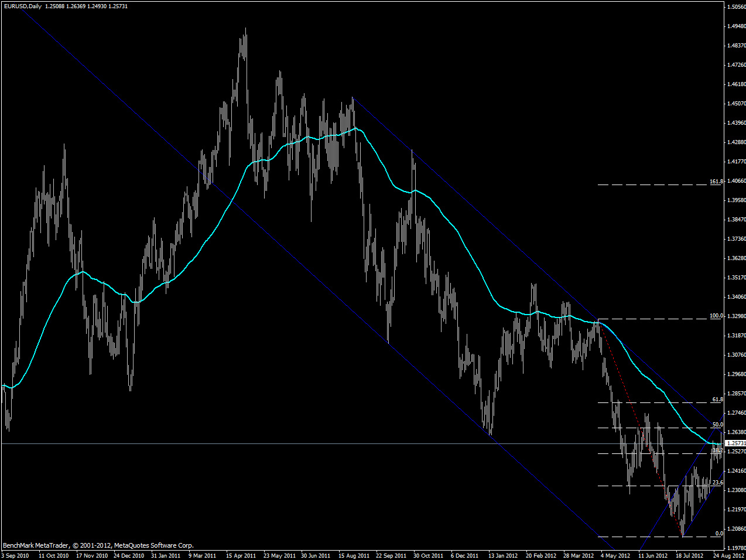Click the Fibonacci 100.0 level label
746x560 pixels.
click(716, 316)
